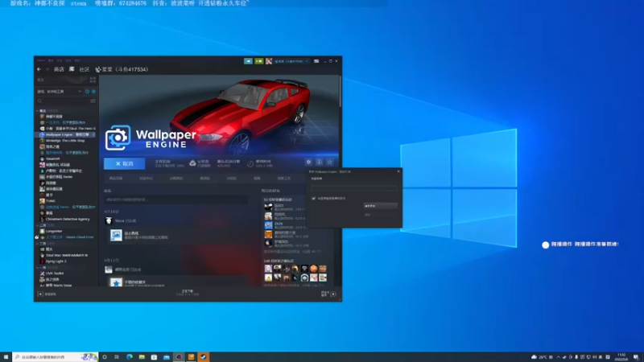Open Microsoft Edge from taskbar
Viewport: 644px width, 362px height.
click(x=130, y=357)
